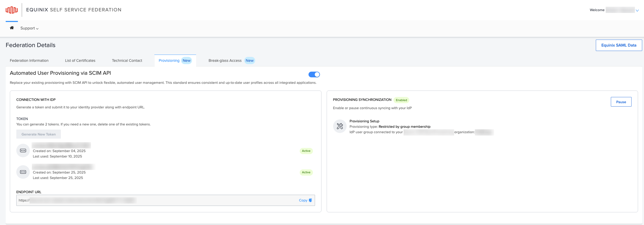644x225 pixels.
Task: Click the New badge beside Provisioning
Action: [187, 61]
